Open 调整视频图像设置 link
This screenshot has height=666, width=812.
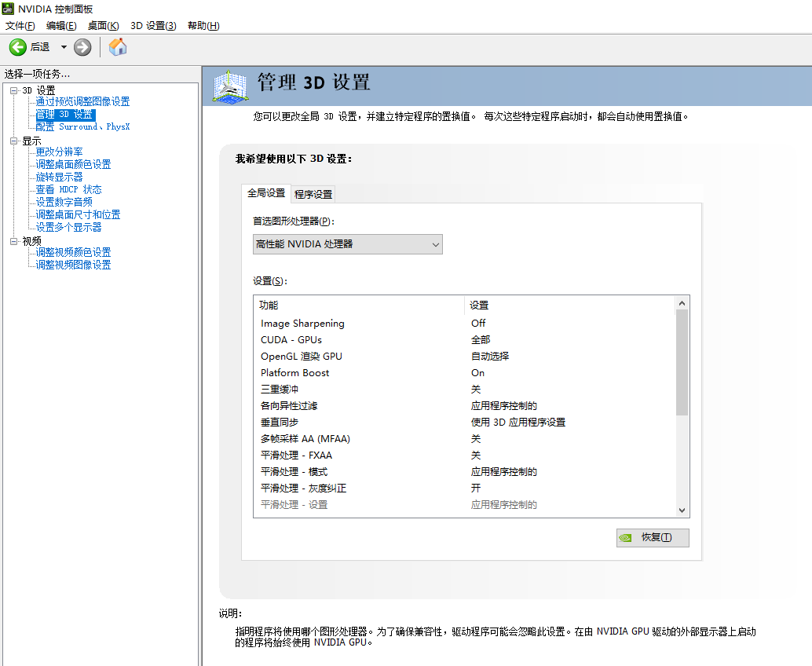pyautogui.click(x=73, y=265)
